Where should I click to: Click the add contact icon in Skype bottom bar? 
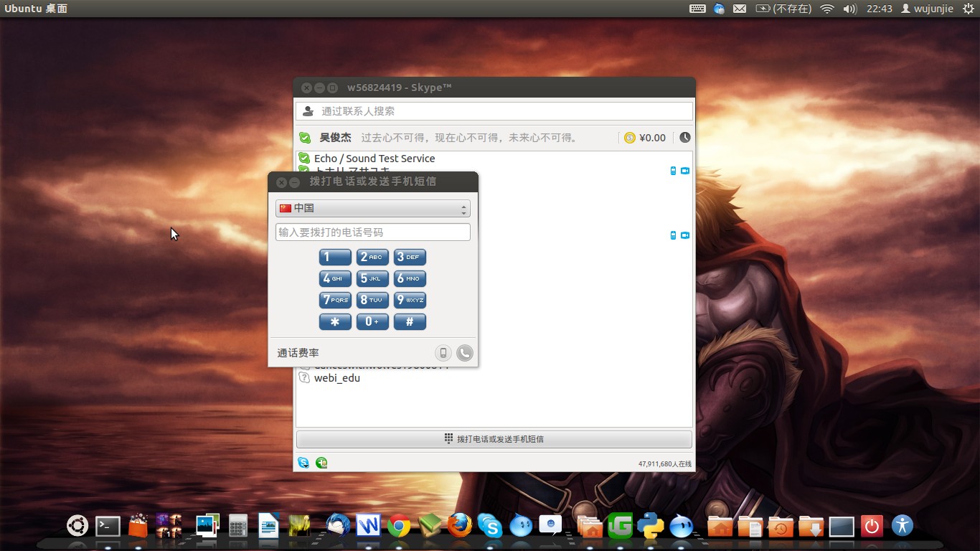(x=322, y=463)
